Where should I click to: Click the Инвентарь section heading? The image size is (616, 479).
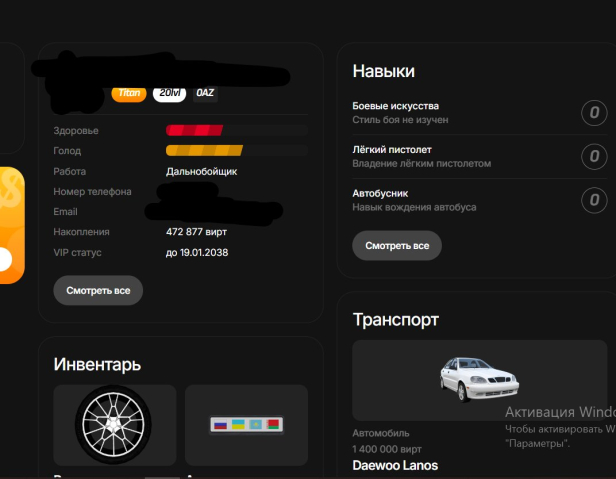click(x=97, y=364)
